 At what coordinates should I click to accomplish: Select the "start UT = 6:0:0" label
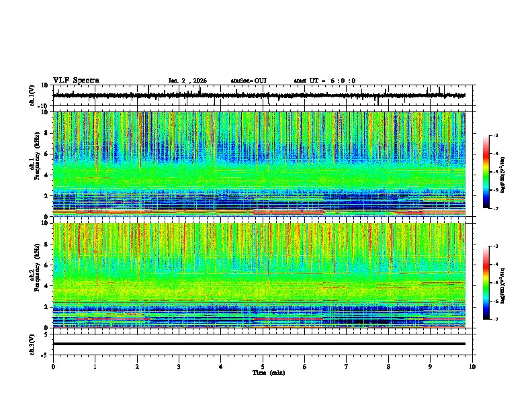[324, 81]
